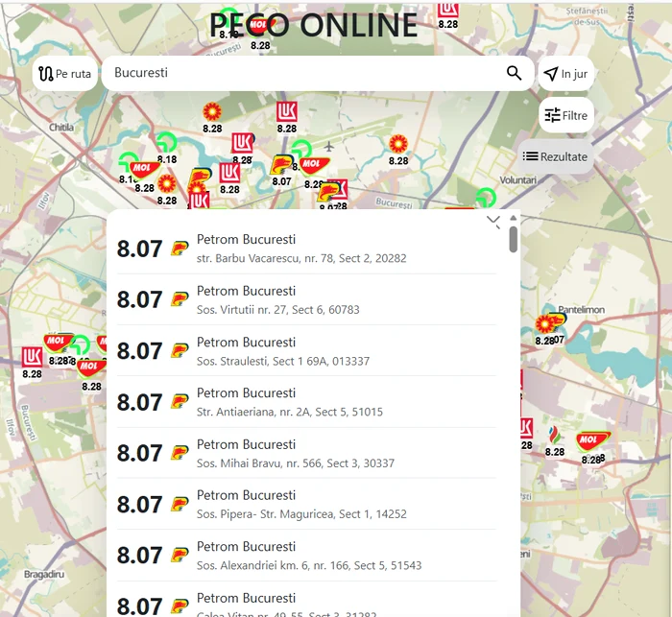The height and width of the screenshot is (617, 672).
Task: Click the magnifier search icon
Action: click(x=514, y=73)
